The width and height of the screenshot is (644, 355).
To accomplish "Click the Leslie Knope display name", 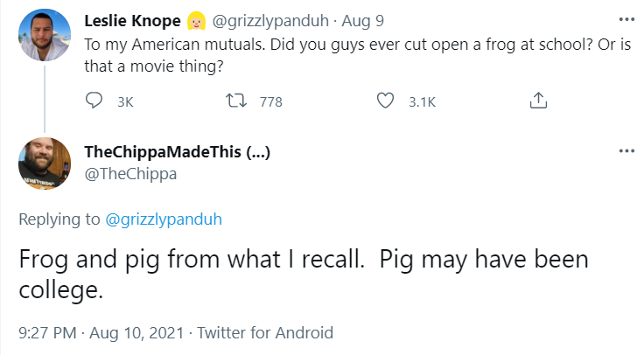I will coord(132,20).
